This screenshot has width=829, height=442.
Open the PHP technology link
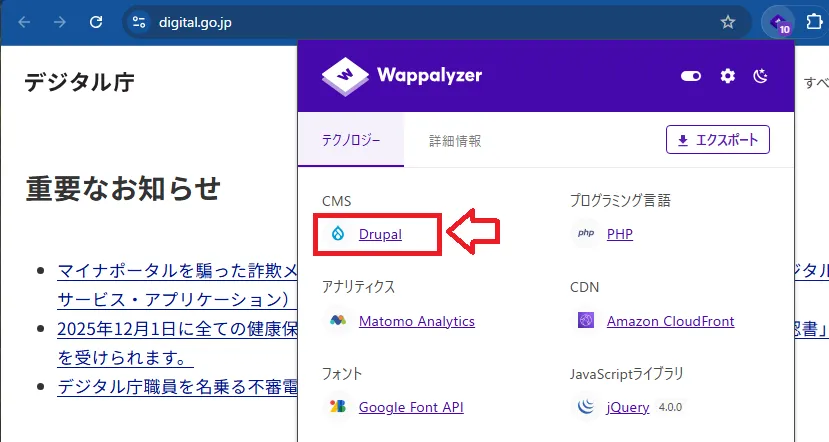click(620, 234)
